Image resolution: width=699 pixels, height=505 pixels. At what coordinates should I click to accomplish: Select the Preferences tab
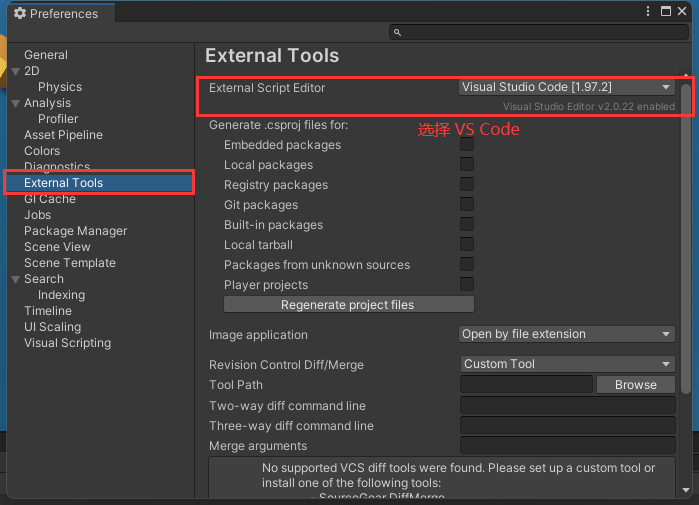[62, 13]
